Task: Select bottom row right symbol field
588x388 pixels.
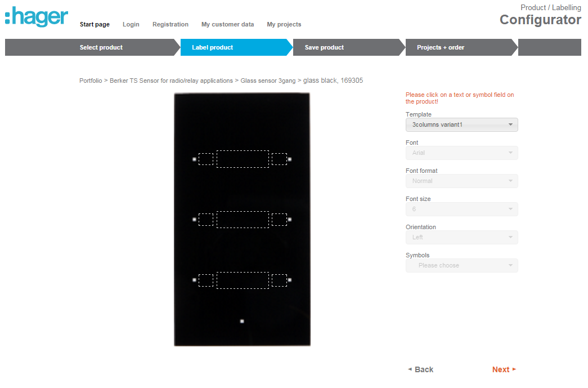Action: click(x=280, y=280)
